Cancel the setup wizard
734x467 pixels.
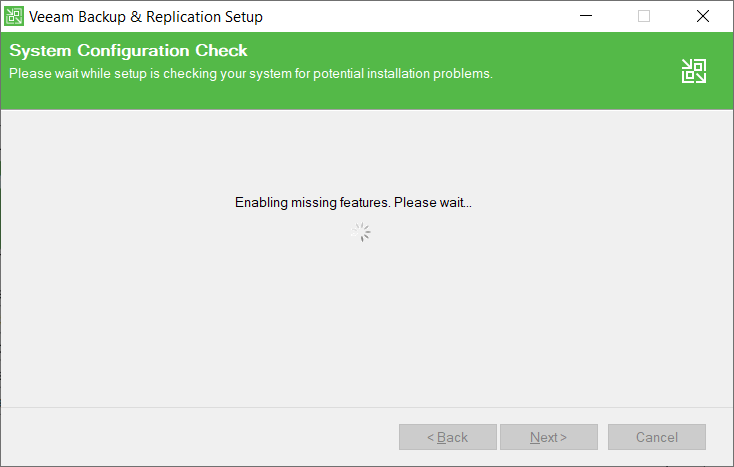(656, 437)
